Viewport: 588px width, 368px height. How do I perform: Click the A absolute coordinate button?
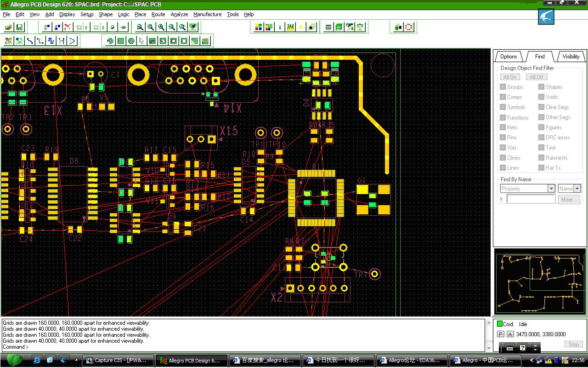pos(510,334)
